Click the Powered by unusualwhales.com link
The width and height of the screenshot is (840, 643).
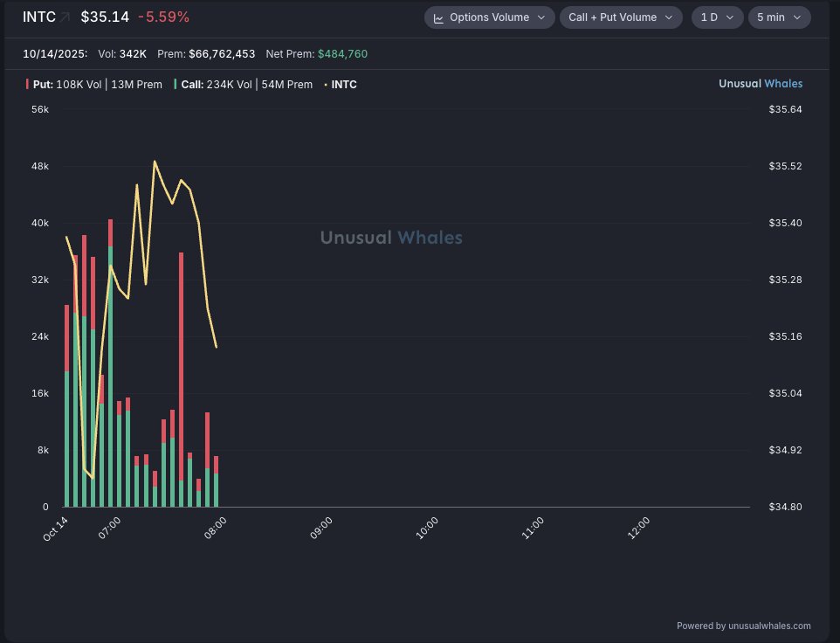tap(743, 626)
